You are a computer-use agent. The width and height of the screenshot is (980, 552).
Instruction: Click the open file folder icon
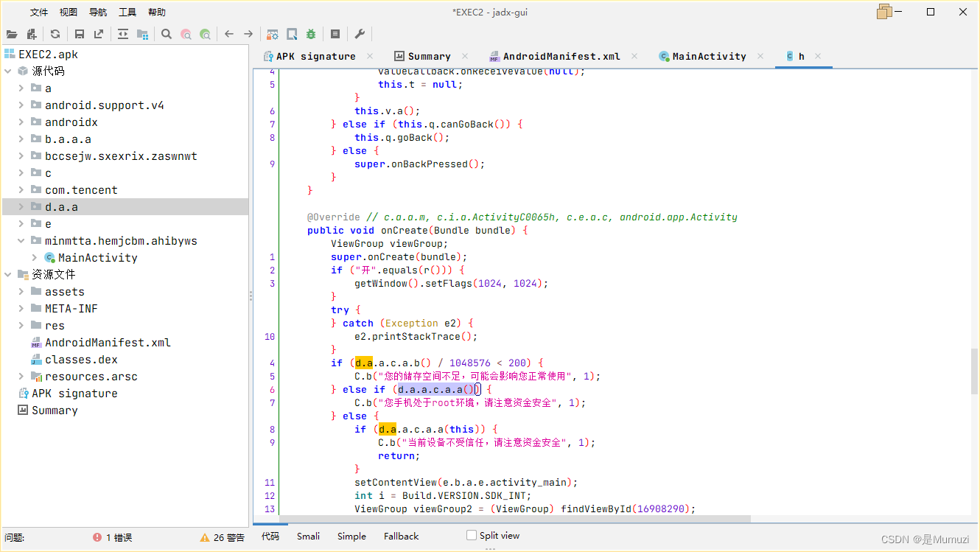tap(12, 34)
